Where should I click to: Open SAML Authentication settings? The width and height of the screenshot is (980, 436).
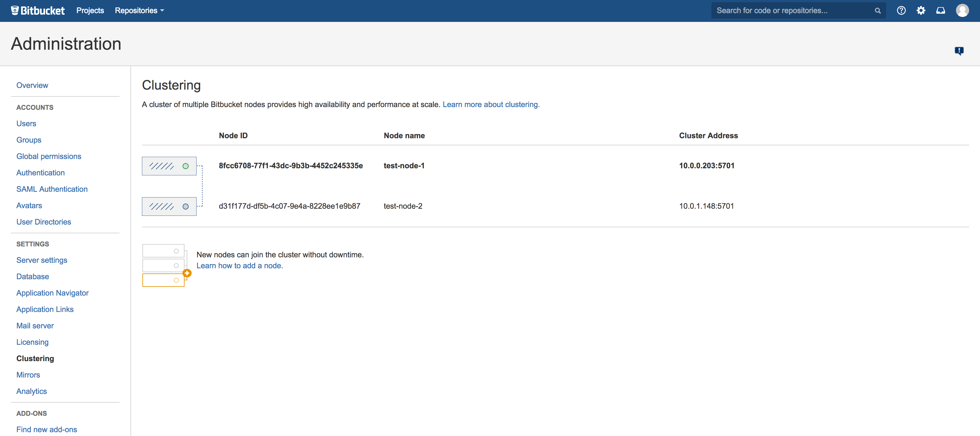pos(52,189)
